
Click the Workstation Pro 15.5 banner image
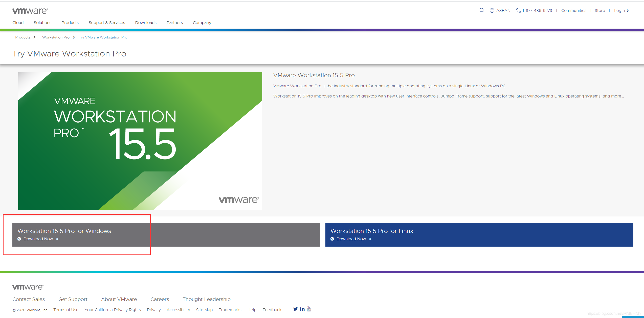[x=140, y=141]
